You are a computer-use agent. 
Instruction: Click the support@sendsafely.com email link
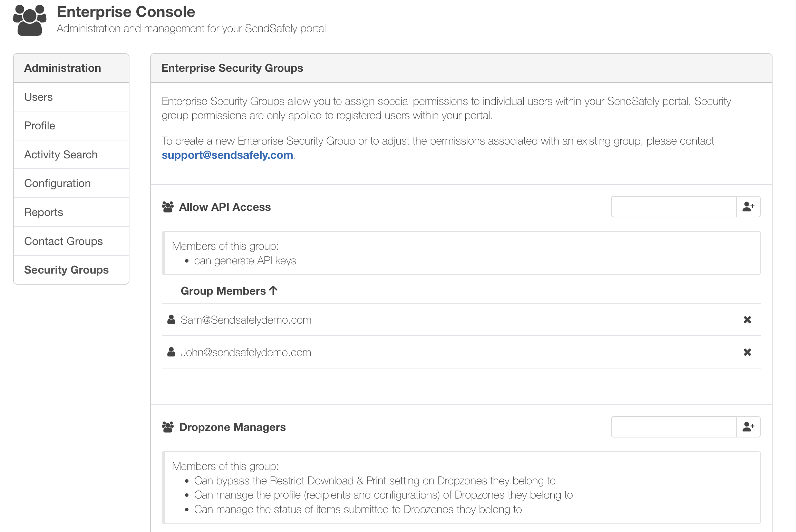pyautogui.click(x=226, y=155)
